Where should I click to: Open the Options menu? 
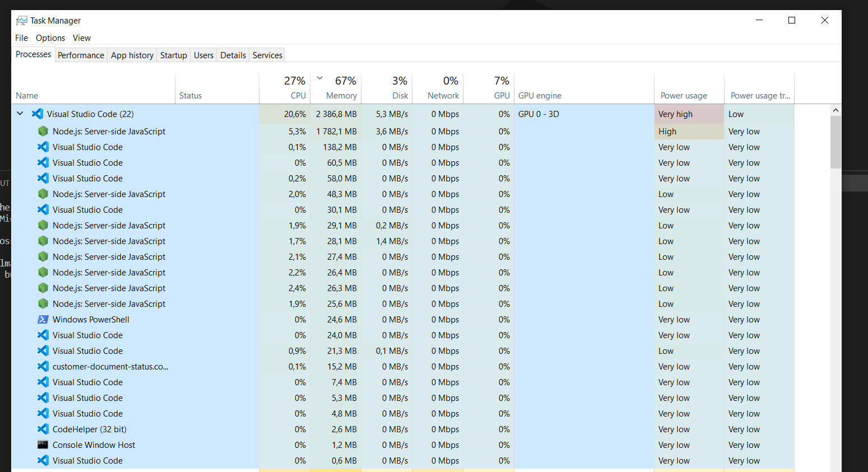coord(50,38)
